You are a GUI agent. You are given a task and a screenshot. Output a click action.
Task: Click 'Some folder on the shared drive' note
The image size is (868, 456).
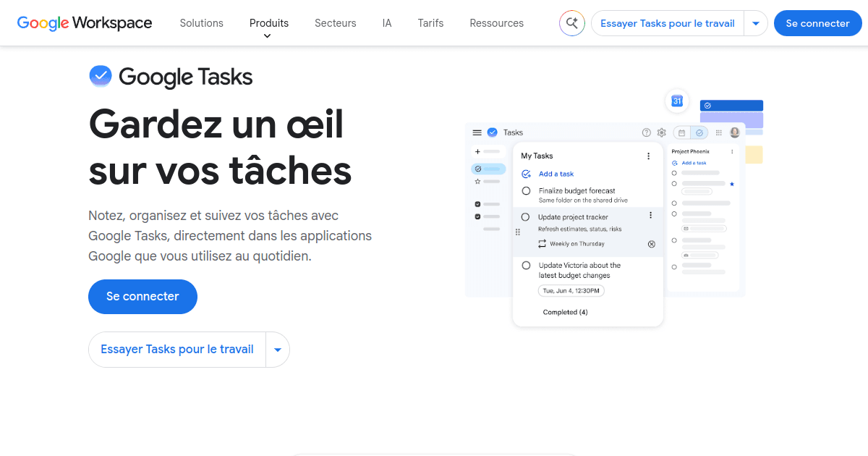[583, 200]
